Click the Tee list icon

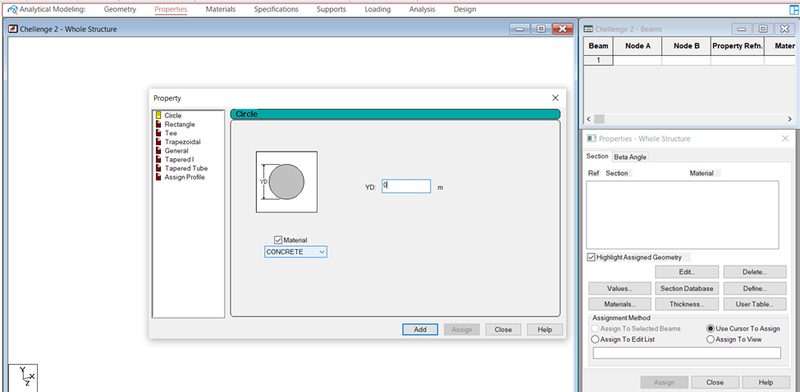tap(159, 133)
